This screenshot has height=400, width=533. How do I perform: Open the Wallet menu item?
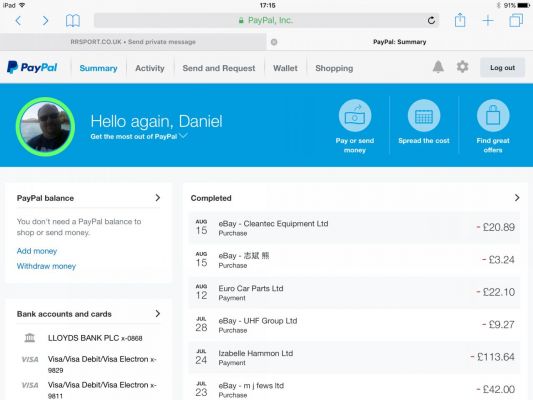click(x=285, y=68)
